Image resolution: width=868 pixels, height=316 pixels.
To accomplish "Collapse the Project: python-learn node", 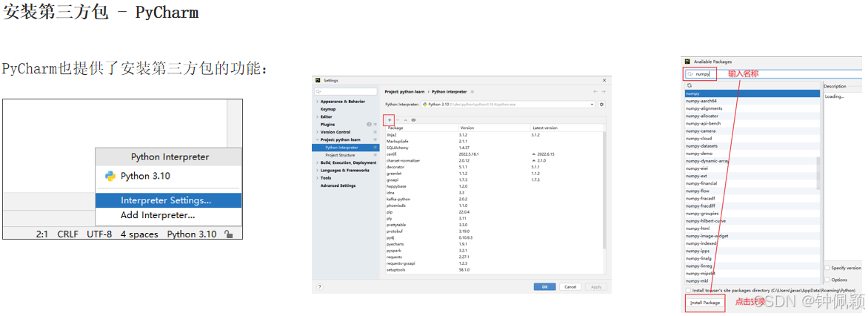I will point(317,139).
